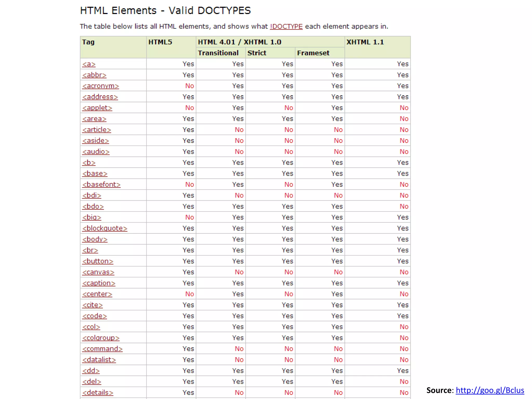This screenshot has width=532, height=399.
Task: Open the !DOCTYPE link in the description
Action: click(x=286, y=26)
